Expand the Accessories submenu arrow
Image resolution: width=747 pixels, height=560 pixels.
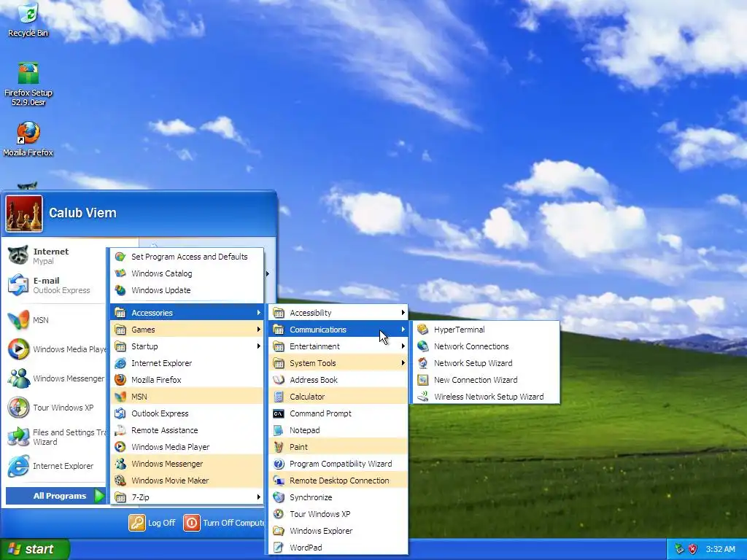click(259, 313)
